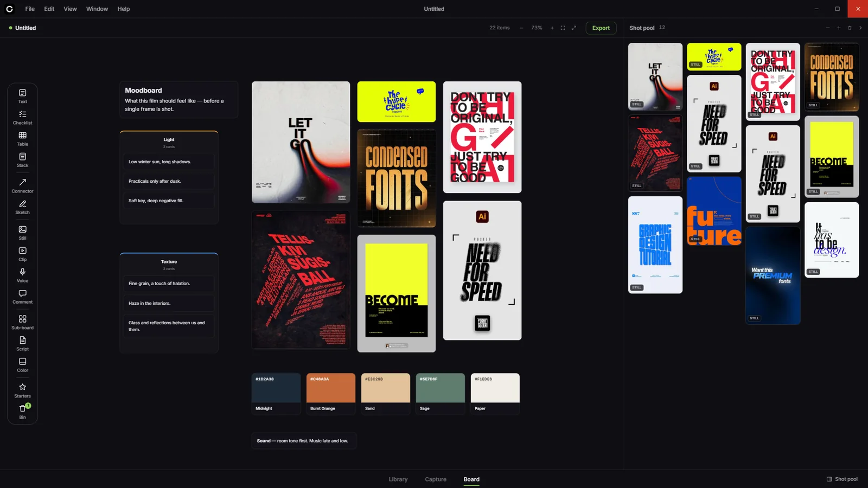The image size is (868, 488).
Task: Add a Still image card
Action: pyautogui.click(x=22, y=233)
